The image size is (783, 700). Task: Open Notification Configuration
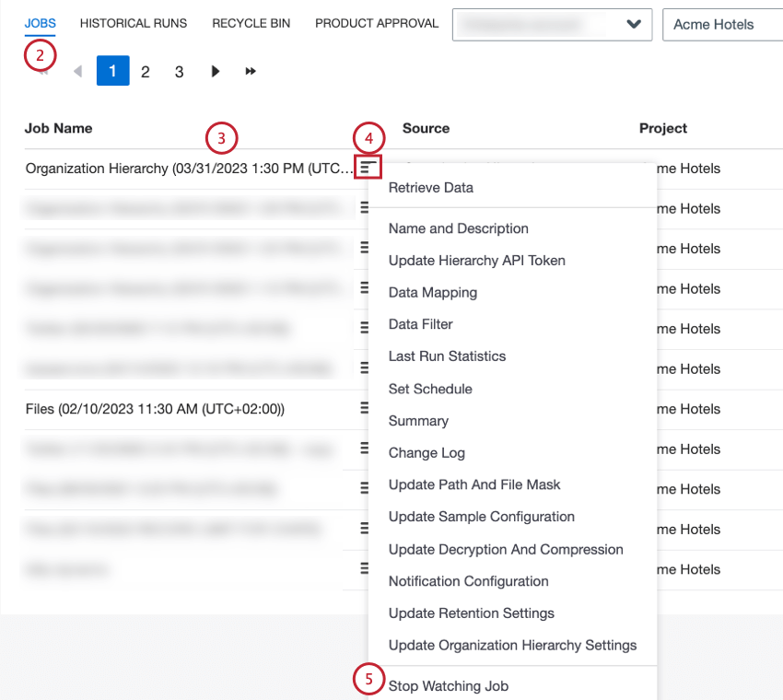coord(468,582)
